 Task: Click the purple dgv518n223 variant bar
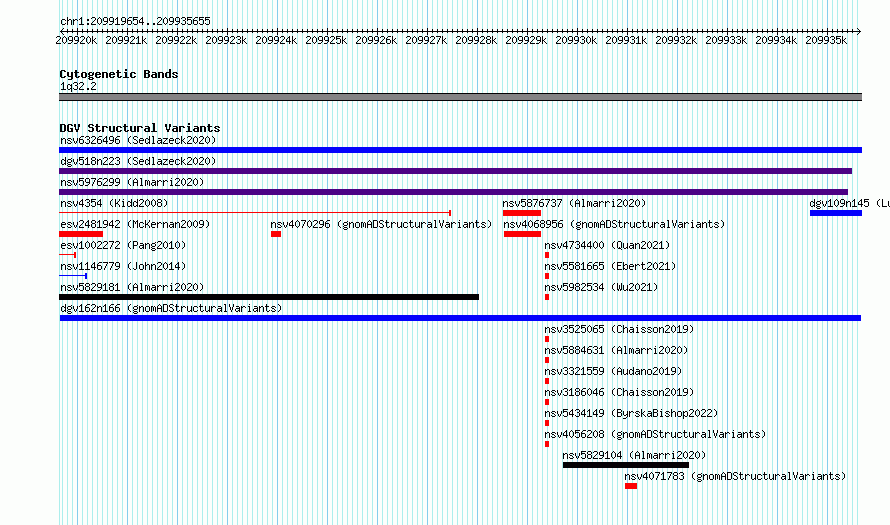(x=455, y=171)
